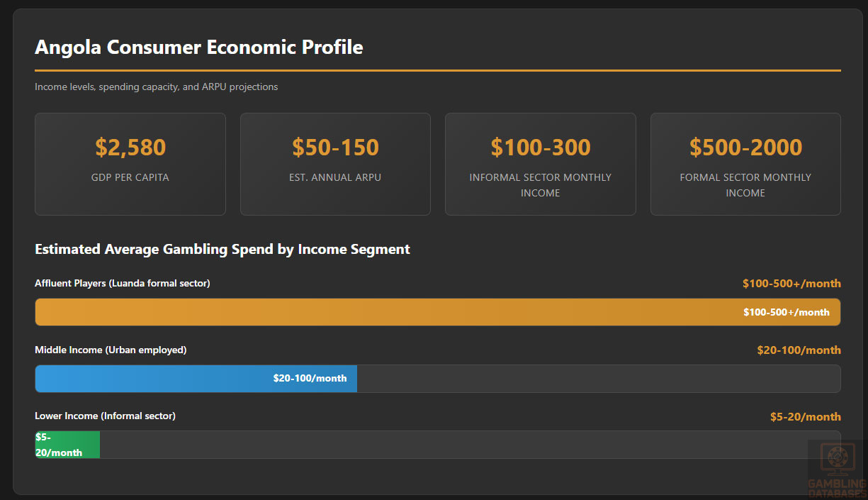Click the green Lower Income spend bar
The image size is (868, 500).
point(67,445)
